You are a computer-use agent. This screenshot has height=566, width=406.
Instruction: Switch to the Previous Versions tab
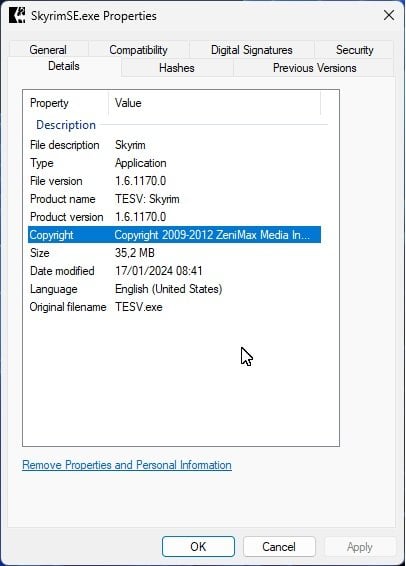pyautogui.click(x=314, y=68)
